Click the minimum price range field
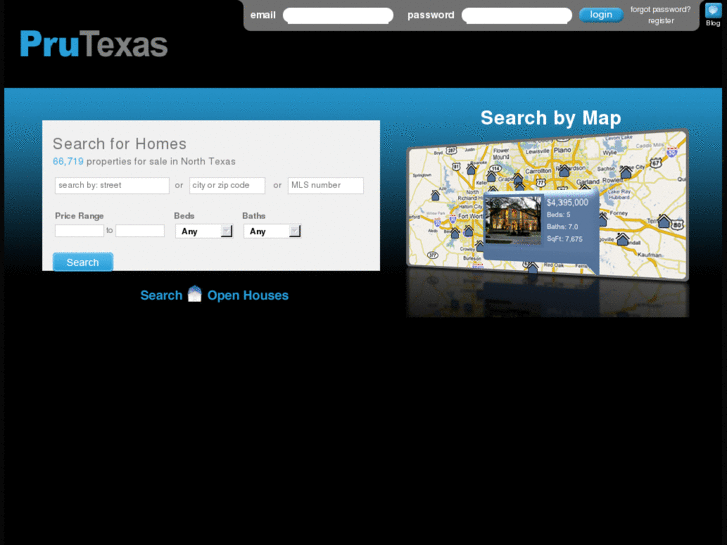 click(x=79, y=231)
